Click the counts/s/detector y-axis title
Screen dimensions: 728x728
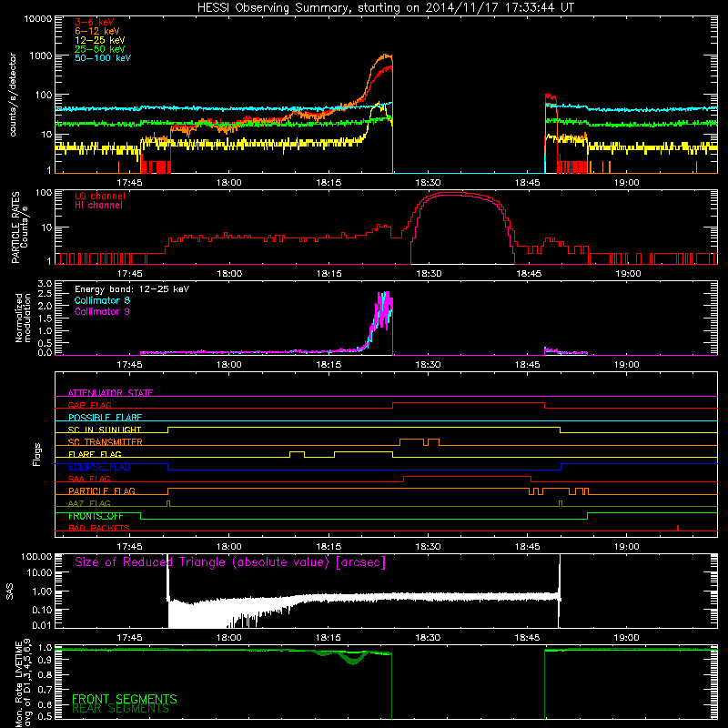(13, 95)
